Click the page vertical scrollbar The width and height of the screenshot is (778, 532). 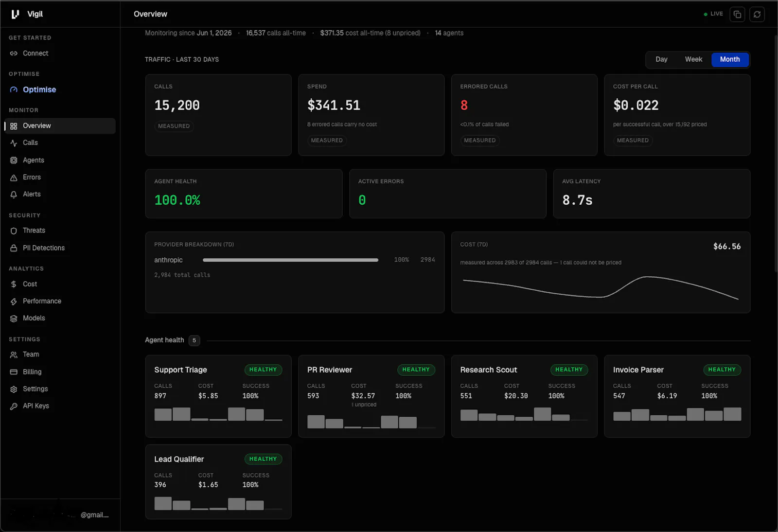click(775, 153)
